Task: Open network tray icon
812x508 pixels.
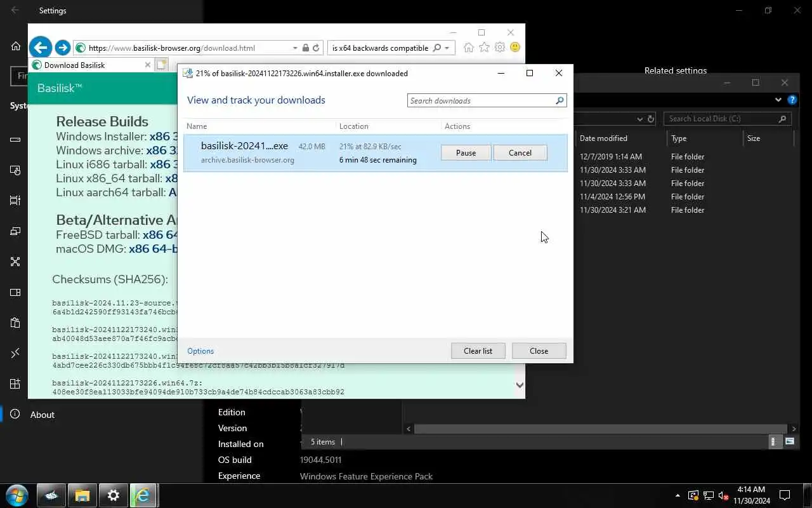Action: [x=708, y=496]
